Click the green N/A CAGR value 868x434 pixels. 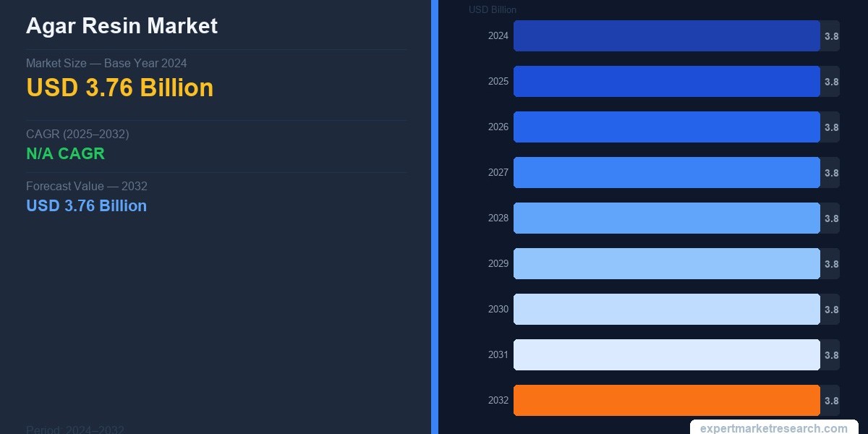click(x=65, y=153)
